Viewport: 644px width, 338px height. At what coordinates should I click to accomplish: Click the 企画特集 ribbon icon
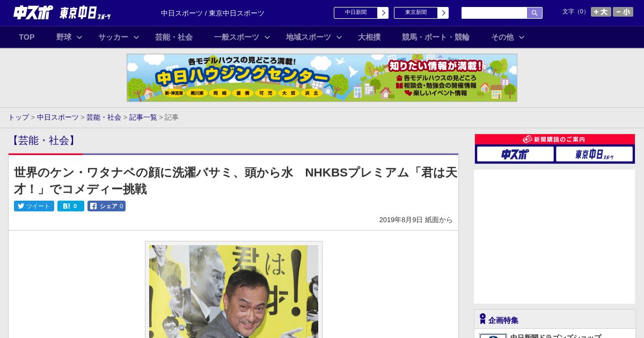[x=482, y=319]
